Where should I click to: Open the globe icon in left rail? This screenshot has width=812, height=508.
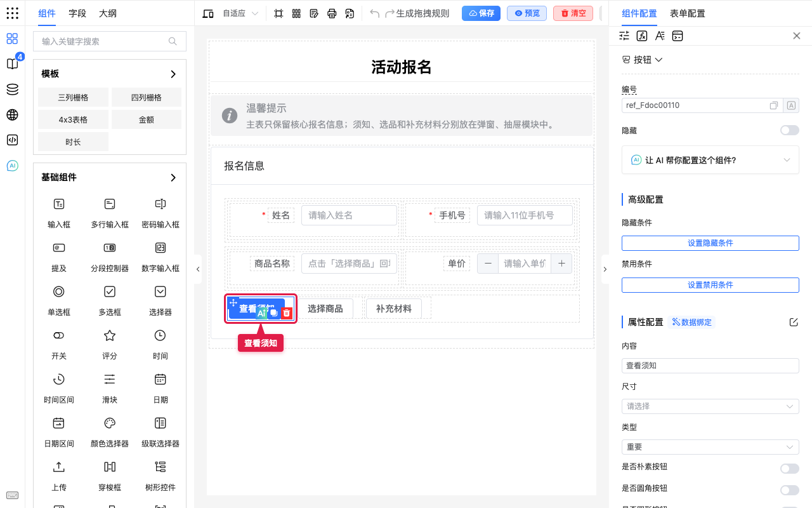(x=12, y=115)
